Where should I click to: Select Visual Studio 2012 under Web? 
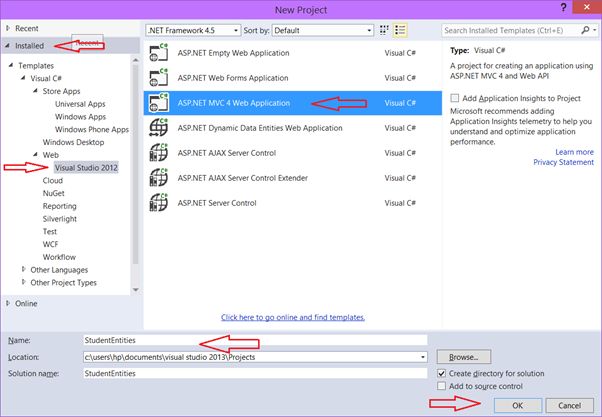tap(86, 167)
